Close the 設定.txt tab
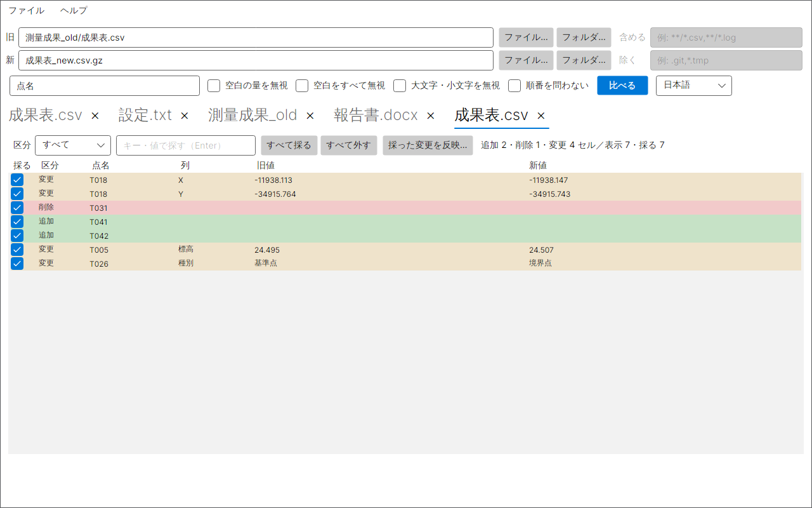Screen dimensions: 812x508 (x=185, y=116)
